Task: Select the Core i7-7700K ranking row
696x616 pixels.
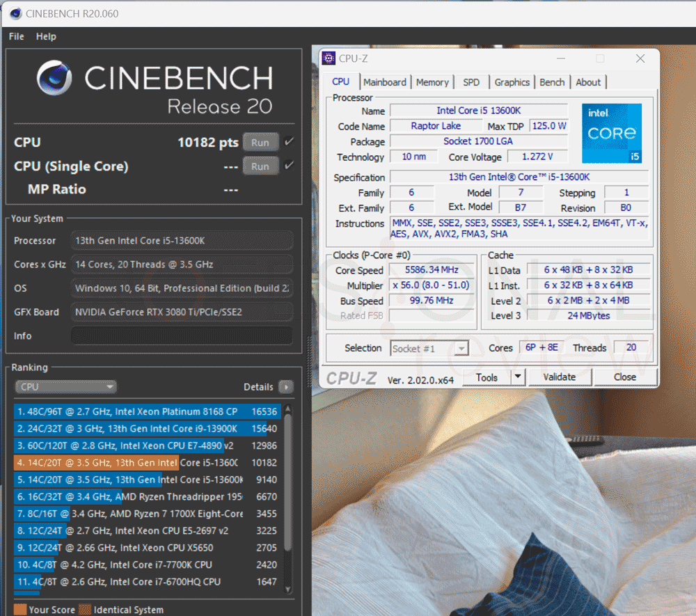Action: 148,565
